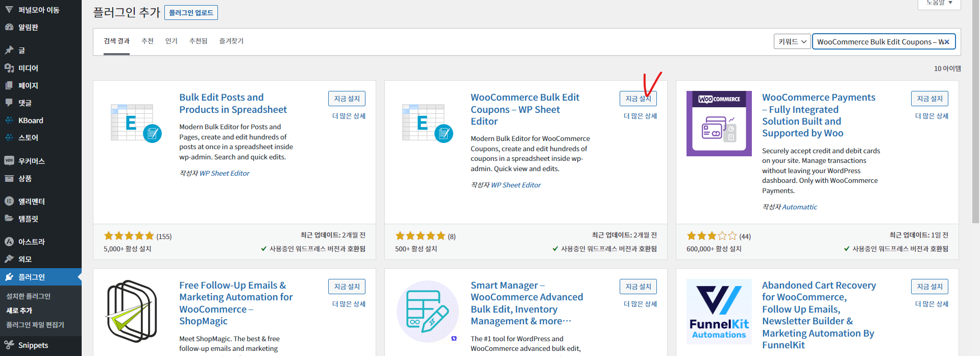
Task: Click the 외모 appearance brush icon
Action: click(9, 259)
